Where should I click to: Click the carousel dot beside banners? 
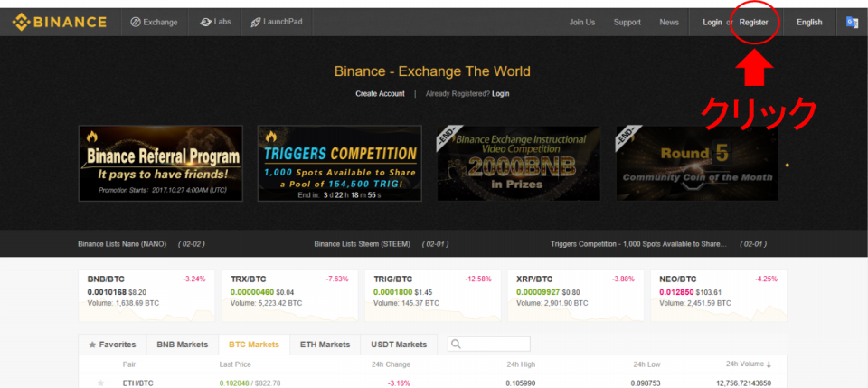[x=788, y=165]
